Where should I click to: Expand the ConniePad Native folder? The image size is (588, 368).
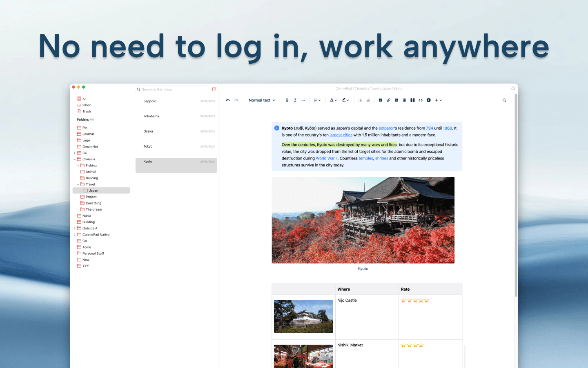(x=75, y=234)
